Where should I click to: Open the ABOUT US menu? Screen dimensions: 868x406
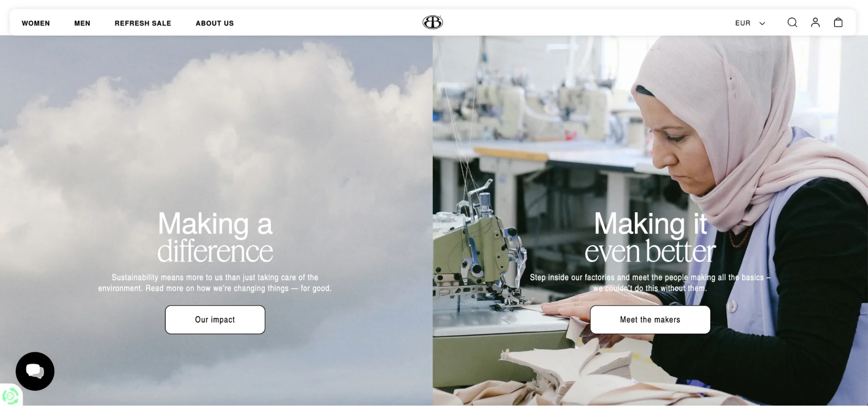215,23
